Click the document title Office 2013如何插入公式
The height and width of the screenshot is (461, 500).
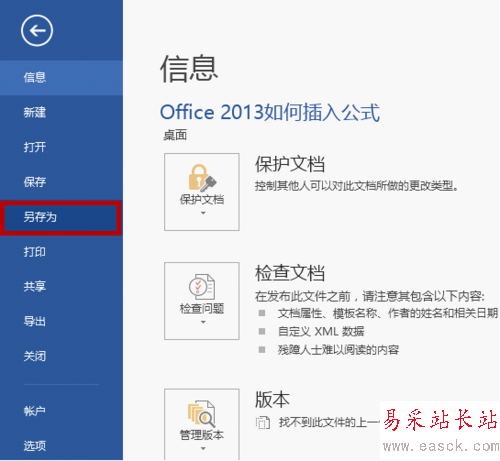click(x=270, y=112)
